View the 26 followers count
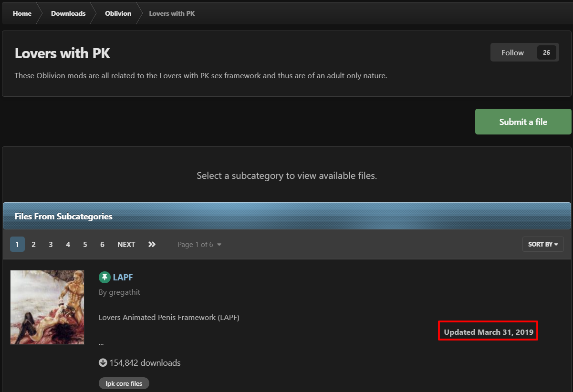The image size is (573, 392). (547, 52)
